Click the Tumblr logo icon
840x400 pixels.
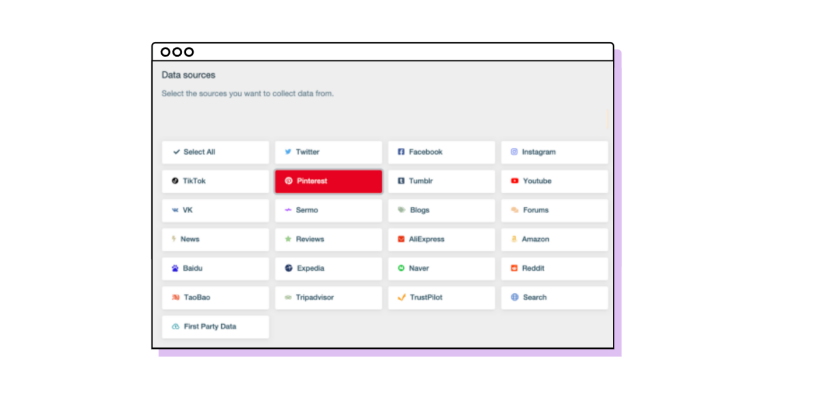click(x=401, y=181)
